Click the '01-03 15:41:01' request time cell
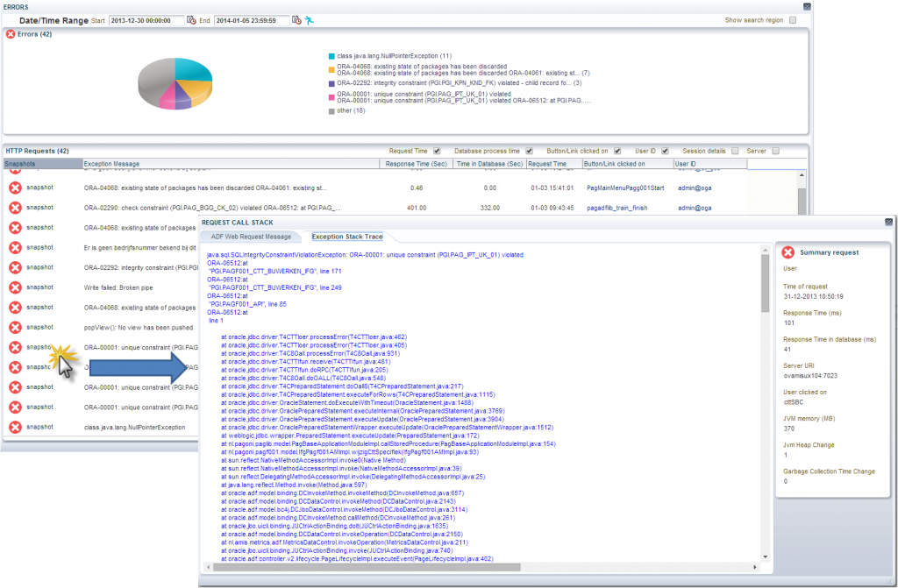The image size is (898, 588). [552, 188]
